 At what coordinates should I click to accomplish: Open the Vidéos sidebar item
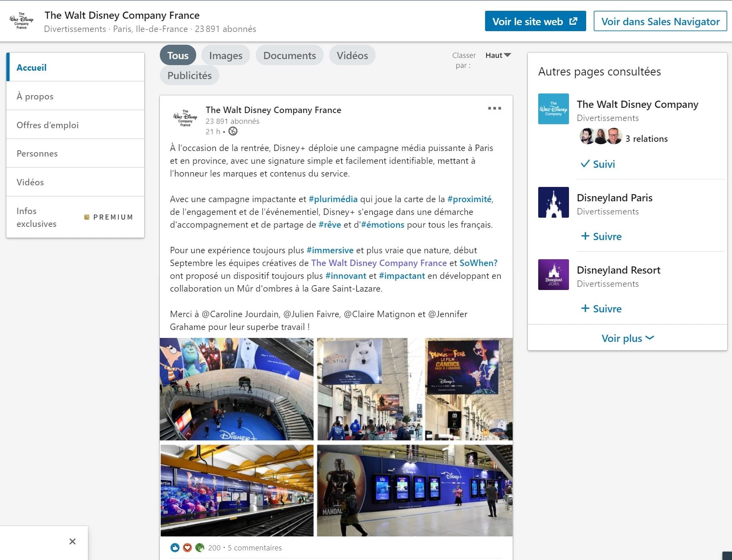click(76, 182)
